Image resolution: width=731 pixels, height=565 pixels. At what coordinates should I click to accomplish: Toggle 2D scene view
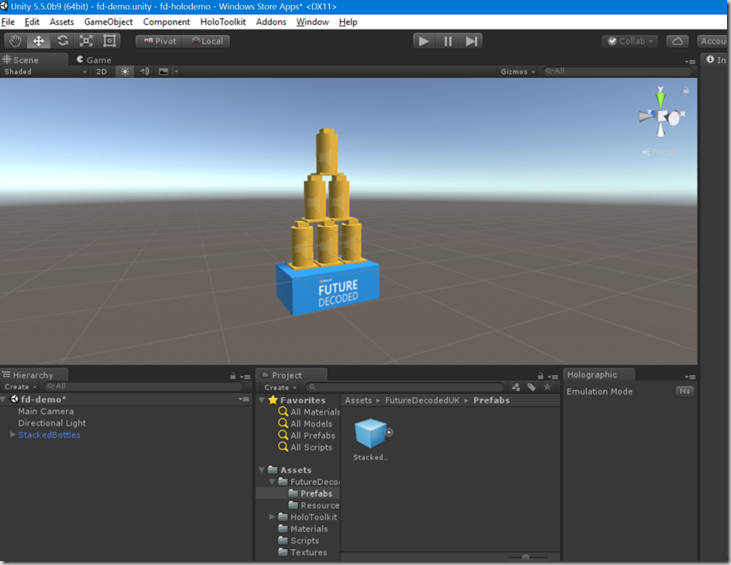(101, 71)
